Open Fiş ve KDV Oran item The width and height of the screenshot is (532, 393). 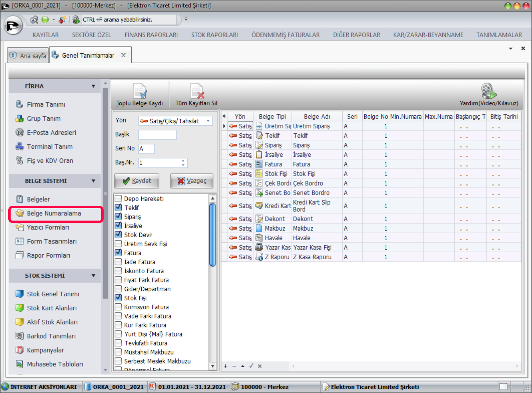[x=45, y=161]
